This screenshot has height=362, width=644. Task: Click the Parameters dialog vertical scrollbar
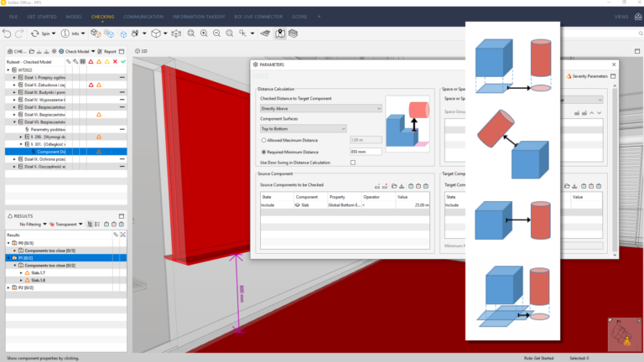[x=615, y=170]
